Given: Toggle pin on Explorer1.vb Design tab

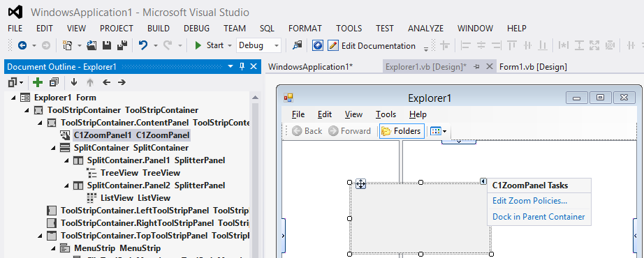Looking at the screenshot, I should pyautogui.click(x=477, y=66).
